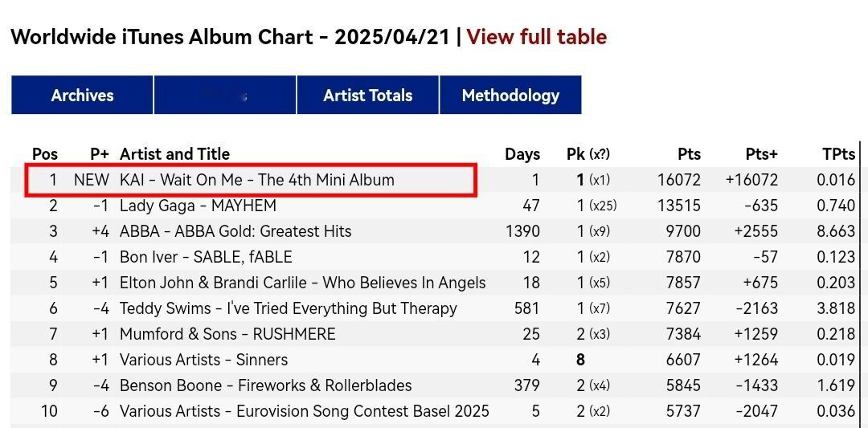Viewport: 868px width, 428px height.
Task: Click the TPts column header
Action: (838, 153)
